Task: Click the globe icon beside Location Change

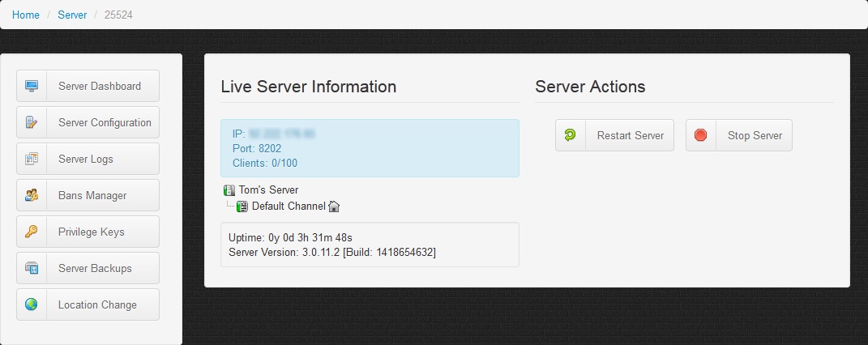Action: 32,305
